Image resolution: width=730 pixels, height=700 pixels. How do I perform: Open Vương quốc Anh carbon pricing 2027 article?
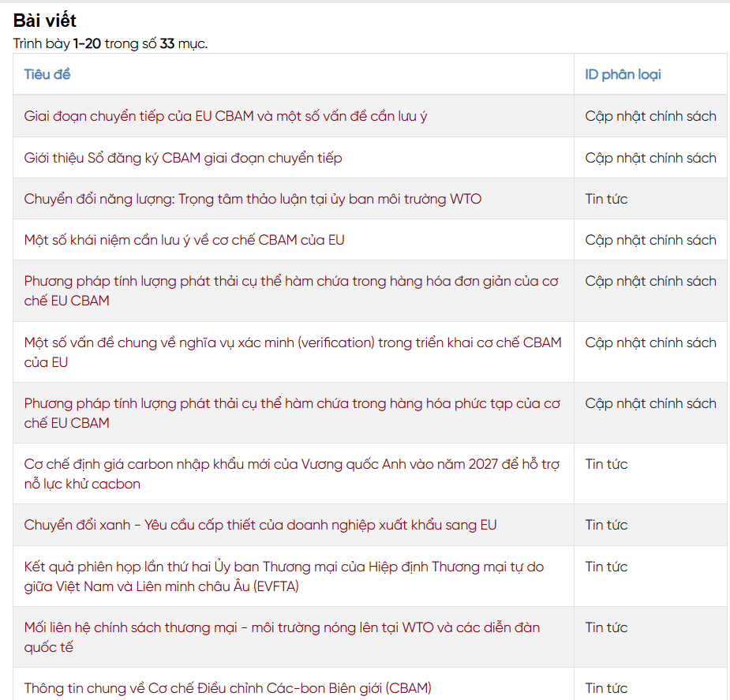pyautogui.click(x=291, y=474)
